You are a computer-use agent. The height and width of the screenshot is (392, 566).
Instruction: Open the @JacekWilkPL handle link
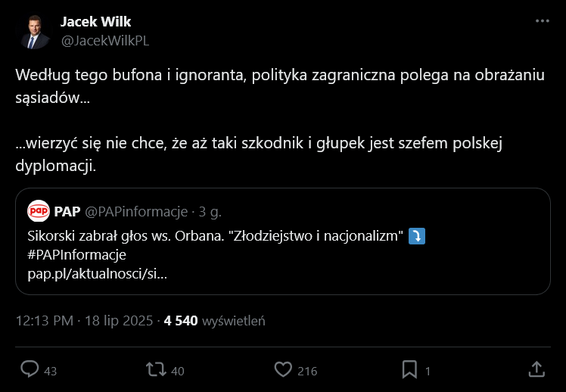point(104,41)
